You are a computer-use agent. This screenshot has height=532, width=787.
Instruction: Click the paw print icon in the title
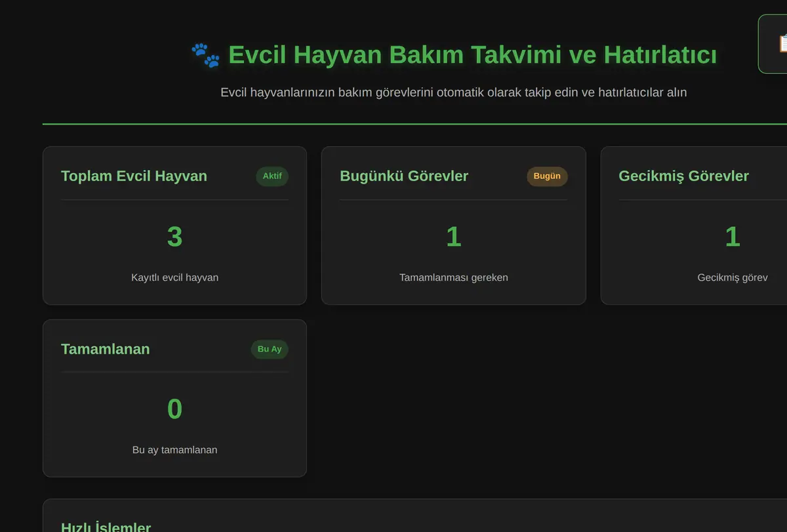coord(205,55)
